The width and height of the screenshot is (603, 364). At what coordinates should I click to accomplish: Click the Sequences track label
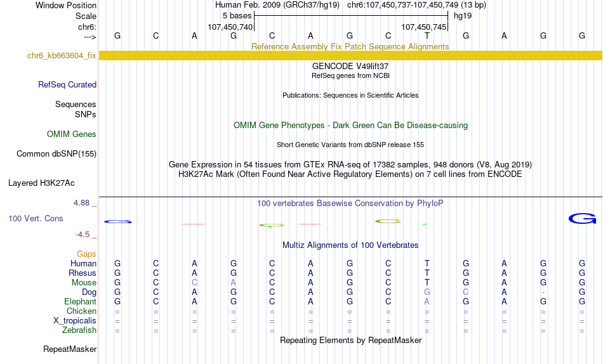coord(76,104)
